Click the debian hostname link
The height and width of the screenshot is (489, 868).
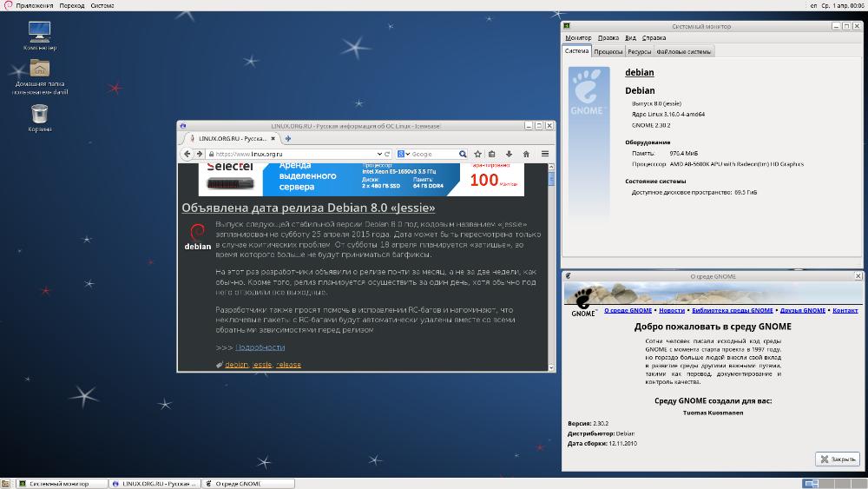640,73
